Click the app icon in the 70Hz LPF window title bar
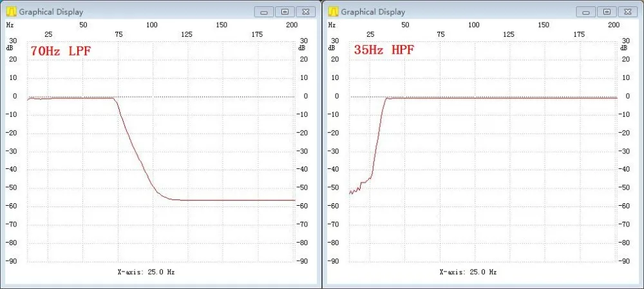 pyautogui.click(x=12, y=12)
